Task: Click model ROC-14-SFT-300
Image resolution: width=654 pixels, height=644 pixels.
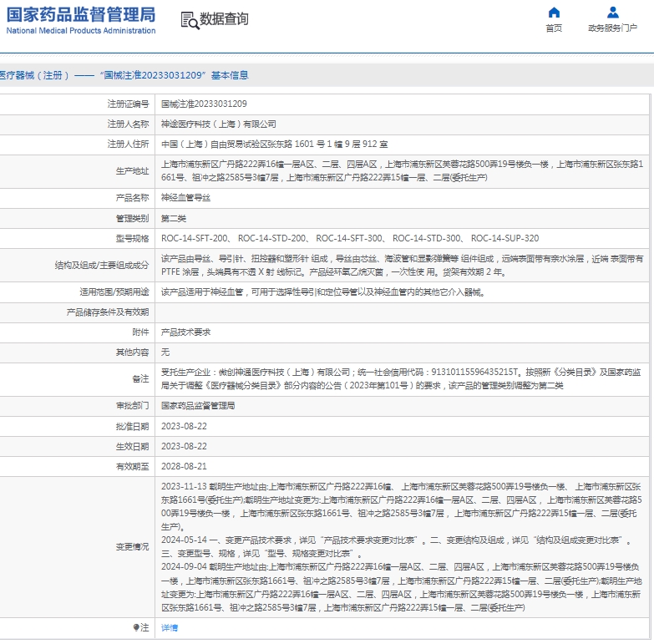Action: (x=349, y=238)
